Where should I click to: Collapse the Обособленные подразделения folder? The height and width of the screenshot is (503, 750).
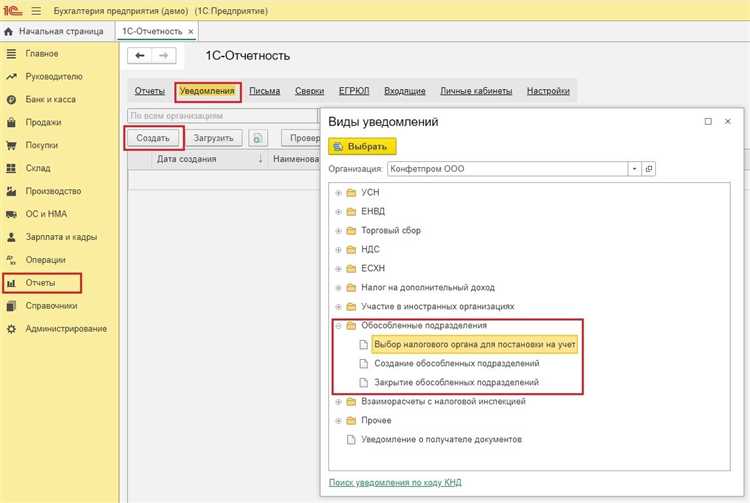[x=338, y=326]
